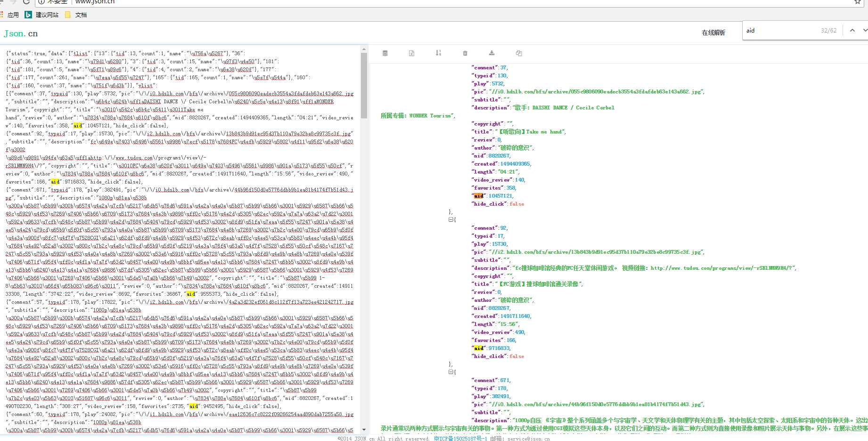Viewport: 868px width, 441px height.
Task: Click the video_review value 140
Action: (519, 180)
